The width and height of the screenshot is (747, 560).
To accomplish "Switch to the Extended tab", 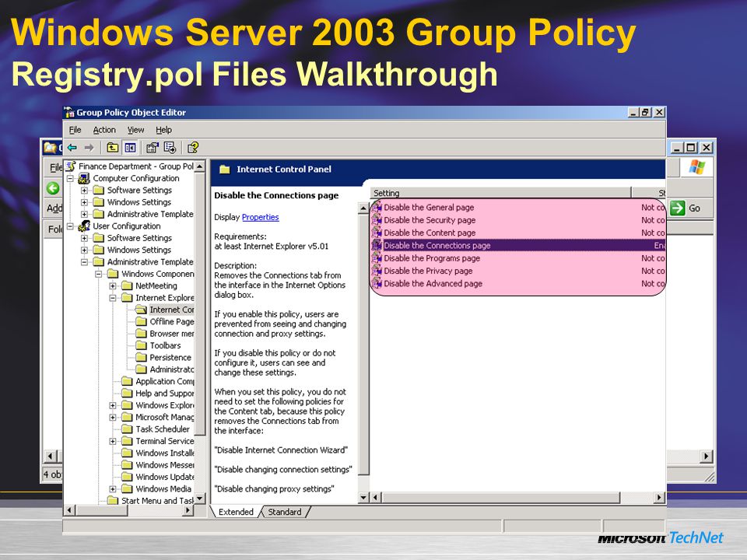I will coord(236,512).
